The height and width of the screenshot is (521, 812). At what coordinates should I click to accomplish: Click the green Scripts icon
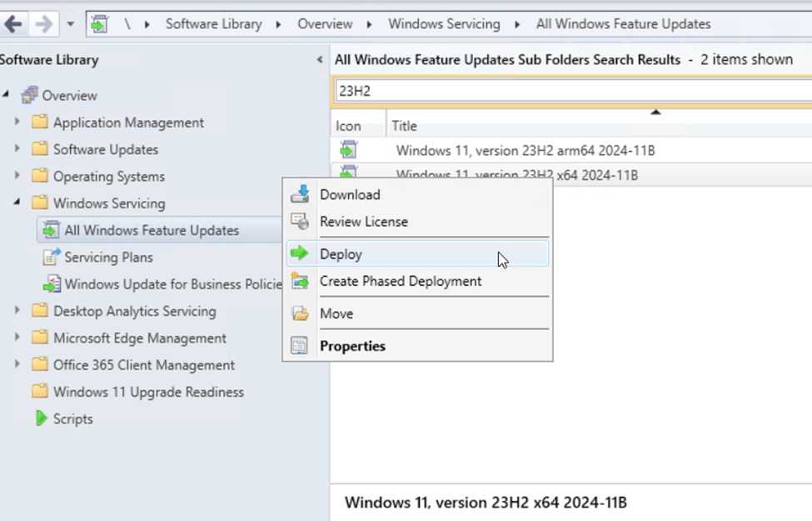coord(41,418)
